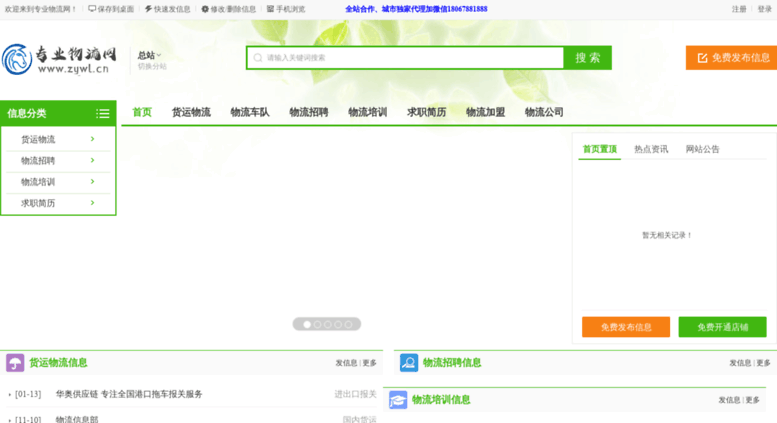Click the orange 免费发布信息 header button
This screenshot has height=423, width=777.
[x=731, y=58]
